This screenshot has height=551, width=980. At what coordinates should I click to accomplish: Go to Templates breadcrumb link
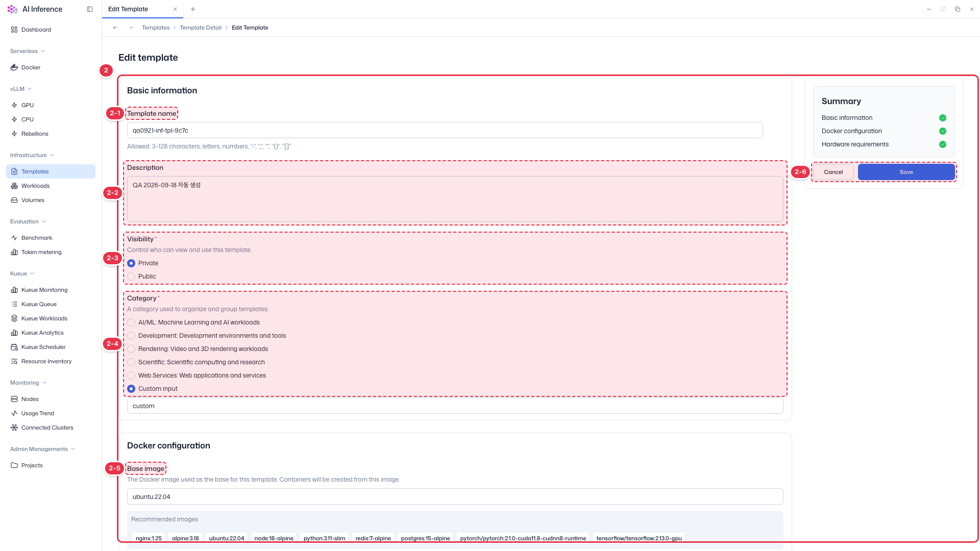[156, 28]
